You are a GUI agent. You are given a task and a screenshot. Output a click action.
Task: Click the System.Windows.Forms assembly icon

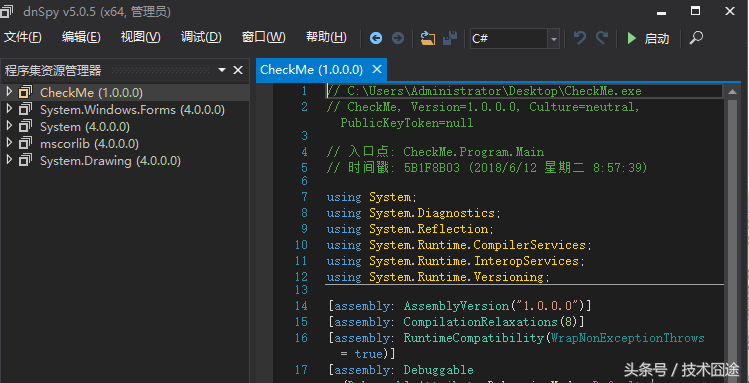point(25,109)
